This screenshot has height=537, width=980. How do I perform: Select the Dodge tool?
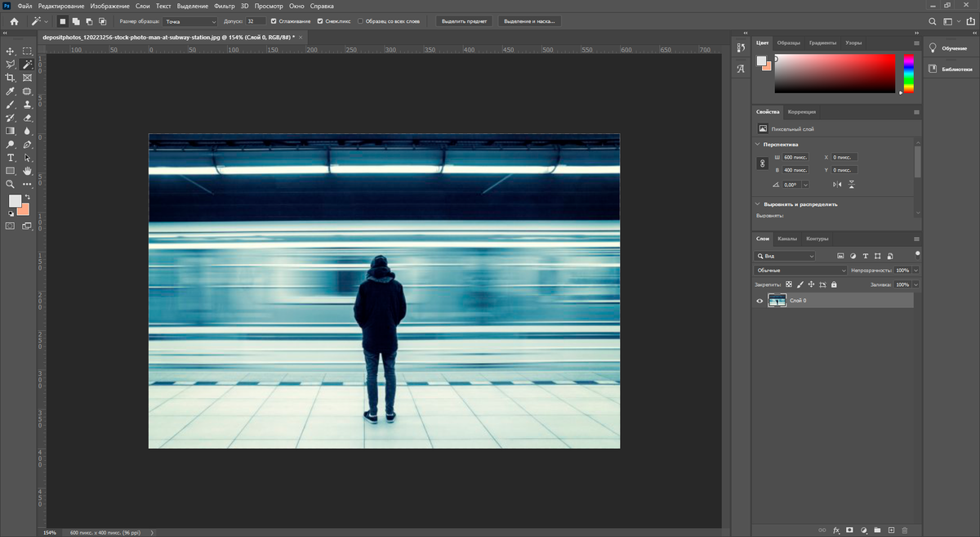pos(11,145)
